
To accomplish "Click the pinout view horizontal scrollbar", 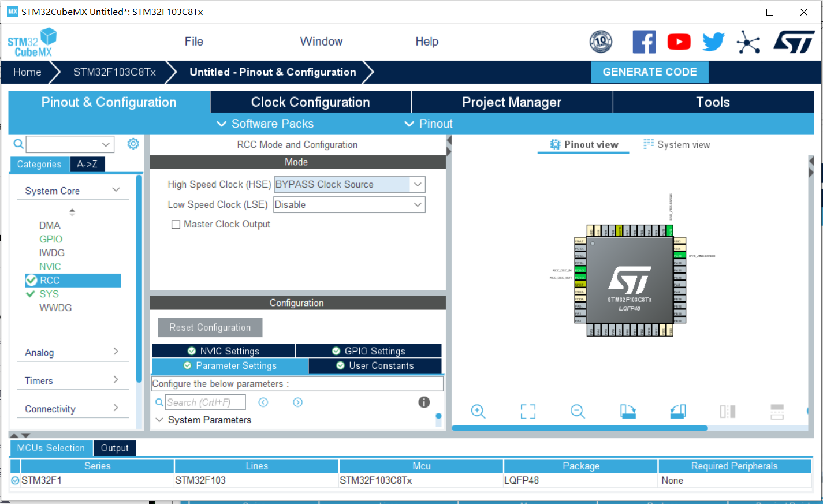I will click(x=579, y=428).
